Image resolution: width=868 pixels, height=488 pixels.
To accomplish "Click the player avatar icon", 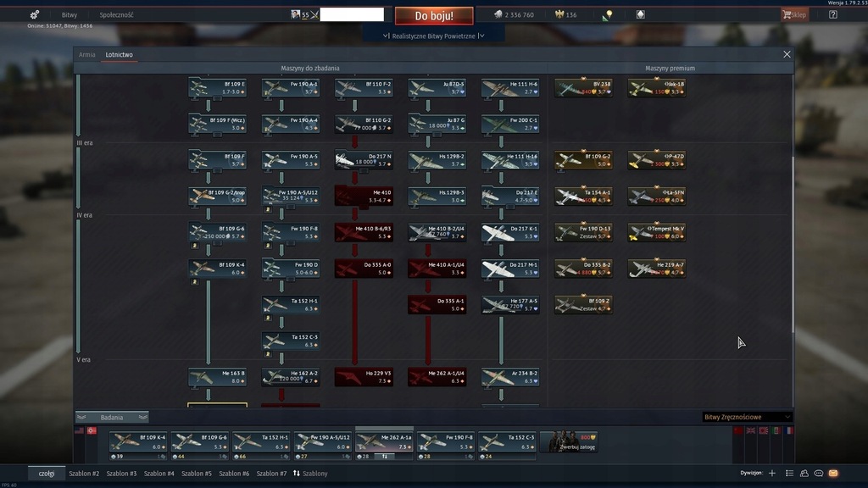I will [295, 14].
